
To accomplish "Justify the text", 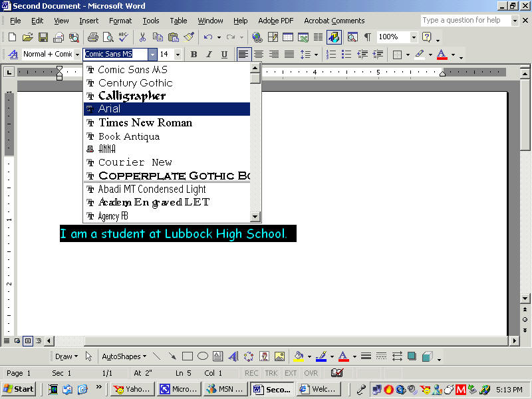I will pyautogui.click(x=289, y=55).
